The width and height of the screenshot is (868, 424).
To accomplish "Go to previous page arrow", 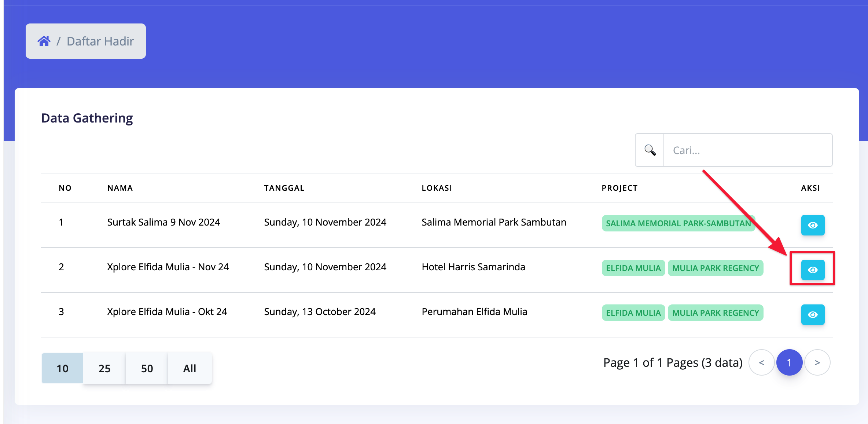I will click(x=761, y=362).
